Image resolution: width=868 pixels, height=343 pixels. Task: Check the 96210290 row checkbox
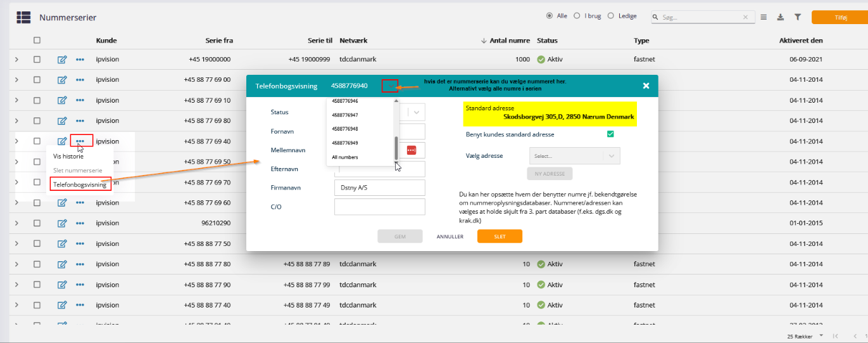tap(37, 223)
